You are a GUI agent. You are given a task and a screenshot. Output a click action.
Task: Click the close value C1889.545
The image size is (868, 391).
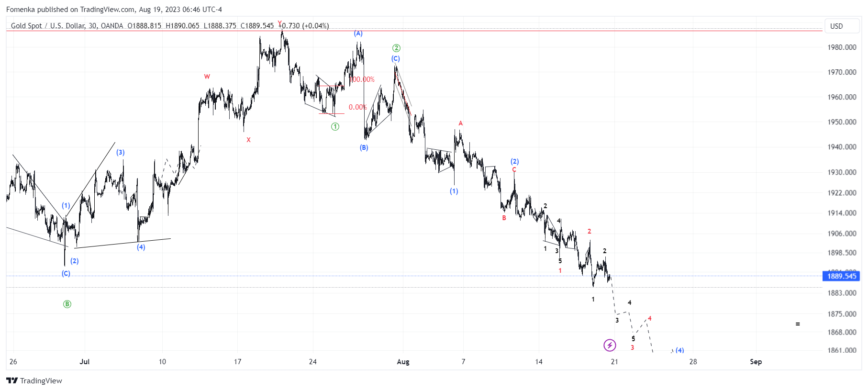(x=257, y=26)
